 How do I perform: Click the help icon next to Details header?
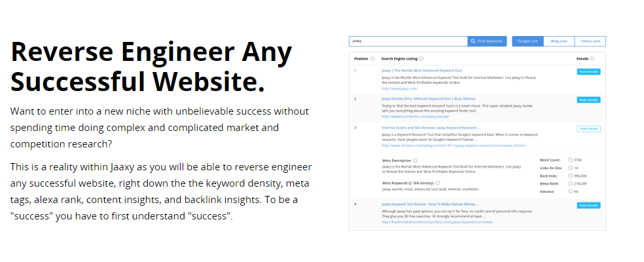(x=592, y=59)
